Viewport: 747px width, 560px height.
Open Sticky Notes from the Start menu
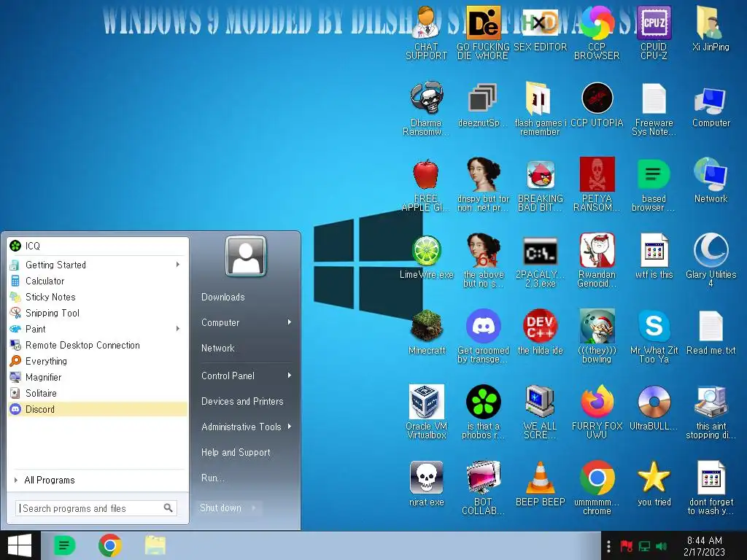[x=98, y=297]
